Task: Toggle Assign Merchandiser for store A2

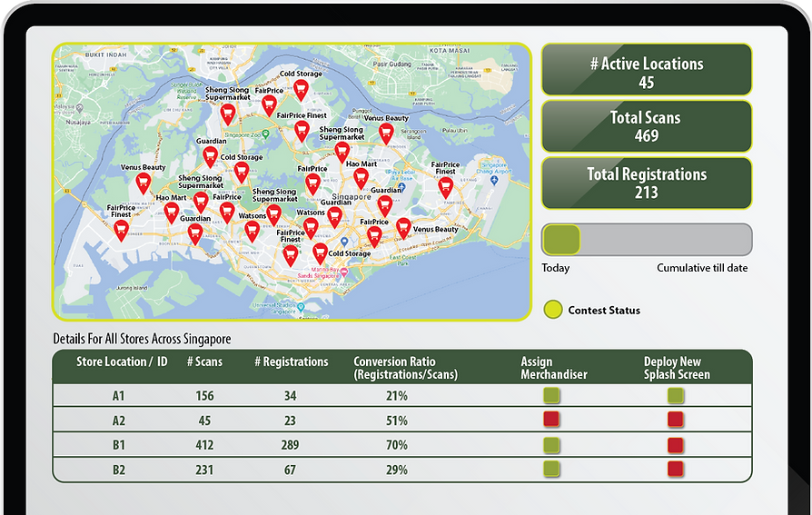Action: pos(551,419)
